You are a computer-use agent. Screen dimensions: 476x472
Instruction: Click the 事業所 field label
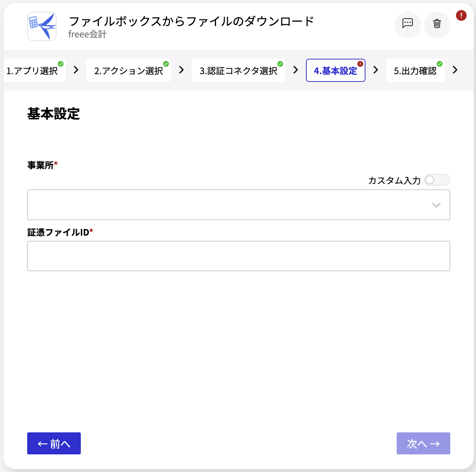[40, 165]
